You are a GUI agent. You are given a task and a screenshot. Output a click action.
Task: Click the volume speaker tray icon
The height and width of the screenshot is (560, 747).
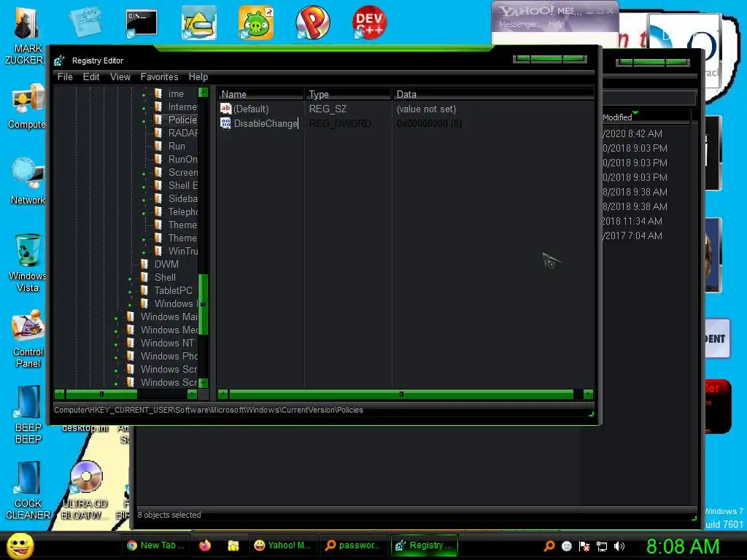pos(619,546)
